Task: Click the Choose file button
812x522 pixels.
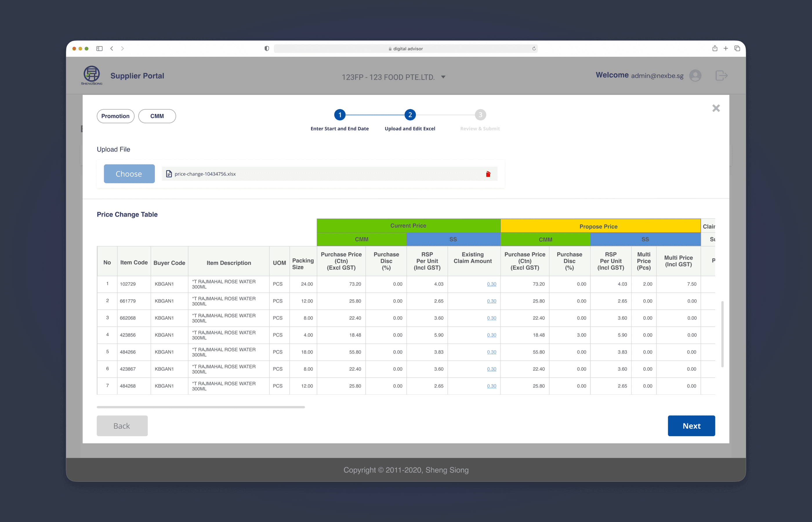Action: (x=129, y=174)
